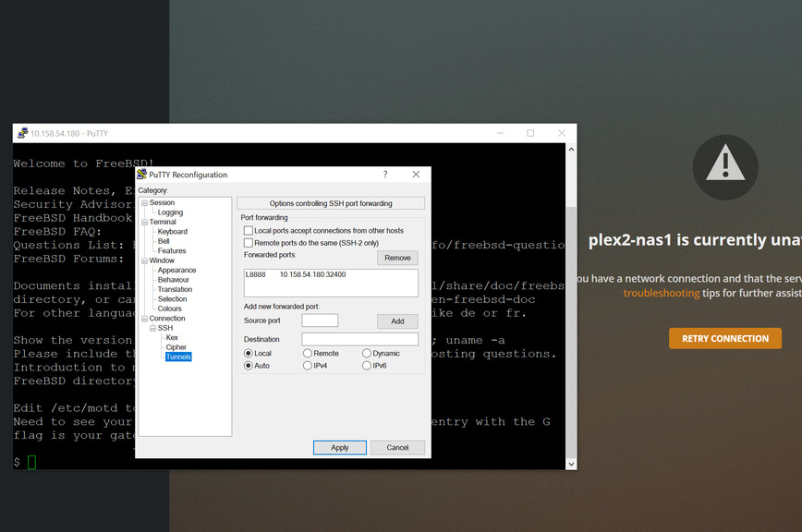The height and width of the screenshot is (532, 802).
Task: Collapse the SSH tree node
Action: 153,328
